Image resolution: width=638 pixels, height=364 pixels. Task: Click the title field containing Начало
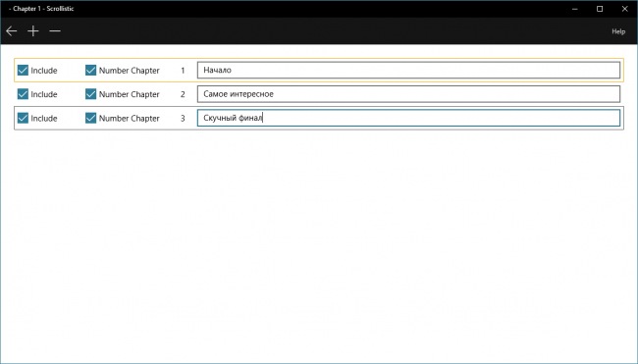(x=408, y=70)
